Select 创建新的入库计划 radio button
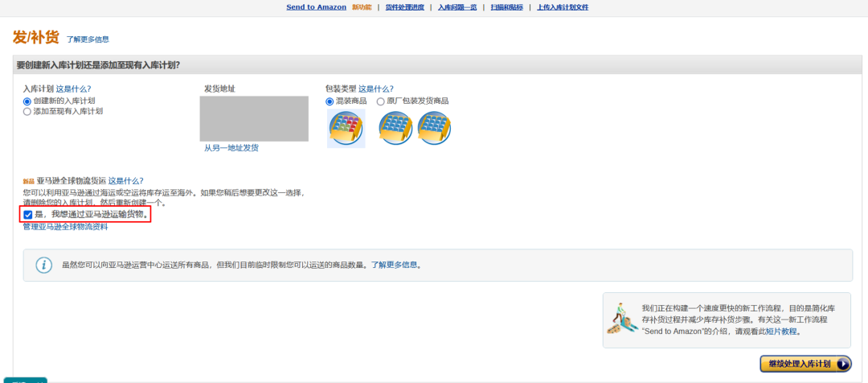Screen dimensions: 868x383 (x=27, y=101)
